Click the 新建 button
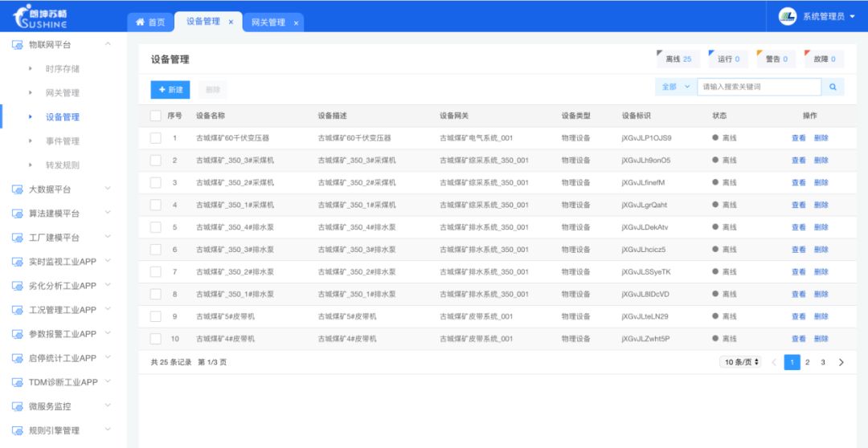This screenshot has height=448, width=868. click(x=170, y=90)
